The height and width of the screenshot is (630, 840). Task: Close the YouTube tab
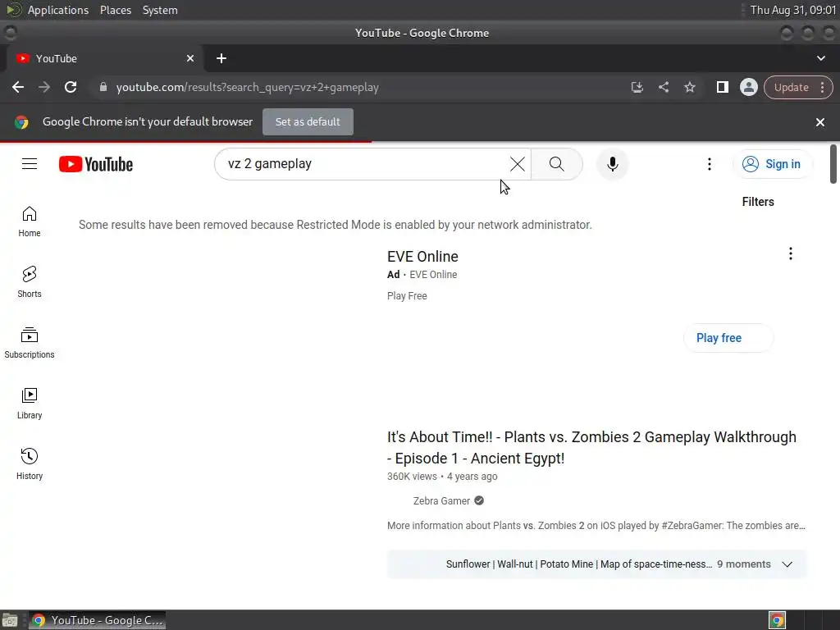[190, 58]
